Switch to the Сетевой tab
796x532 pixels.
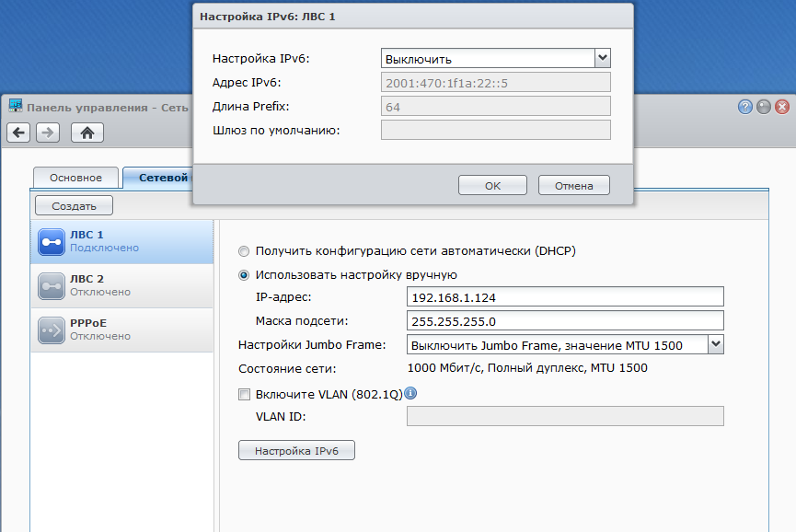point(158,178)
